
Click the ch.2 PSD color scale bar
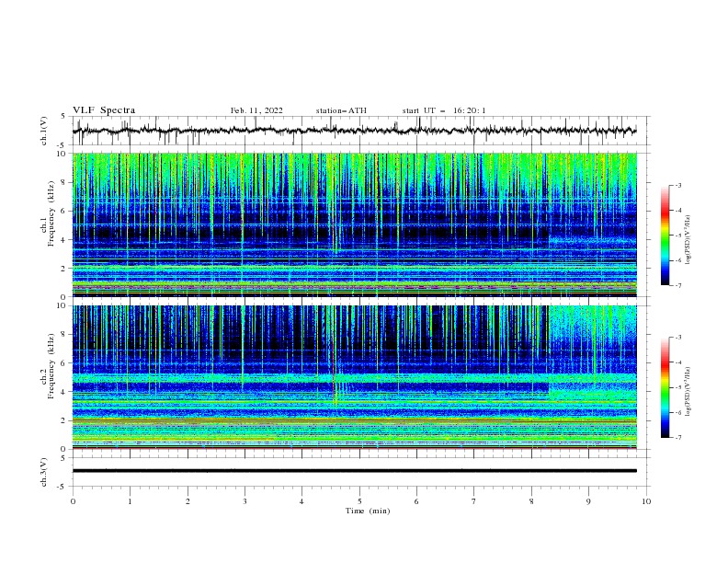[665, 387]
